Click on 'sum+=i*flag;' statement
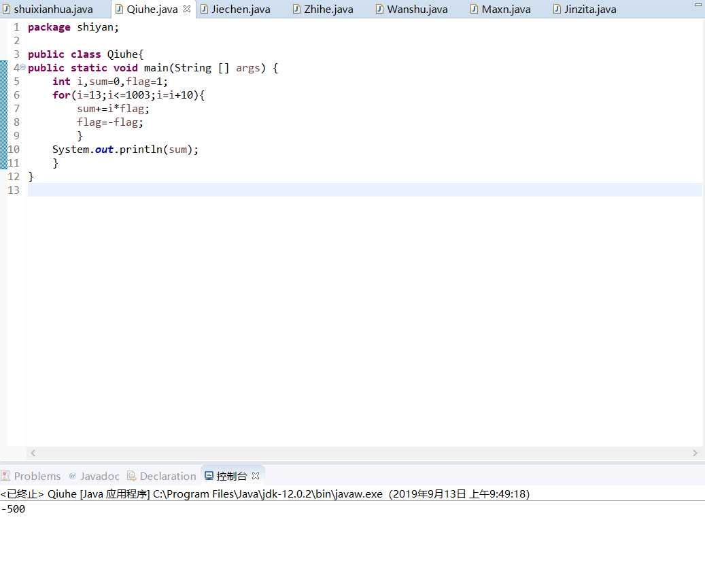 tap(113, 108)
